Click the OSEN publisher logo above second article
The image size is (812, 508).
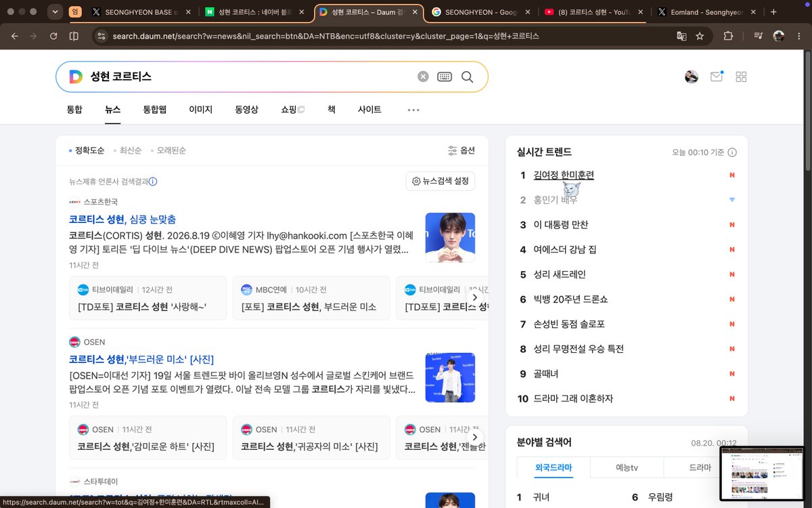(74, 342)
